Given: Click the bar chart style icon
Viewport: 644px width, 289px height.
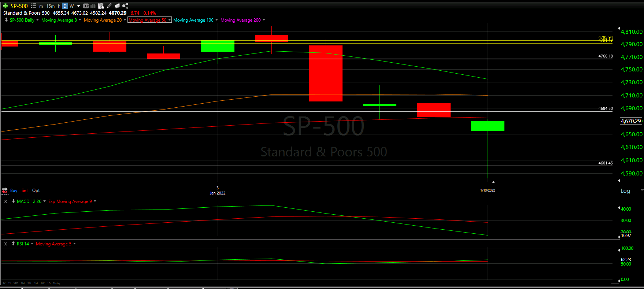Looking at the screenshot, I should click(x=93, y=6).
